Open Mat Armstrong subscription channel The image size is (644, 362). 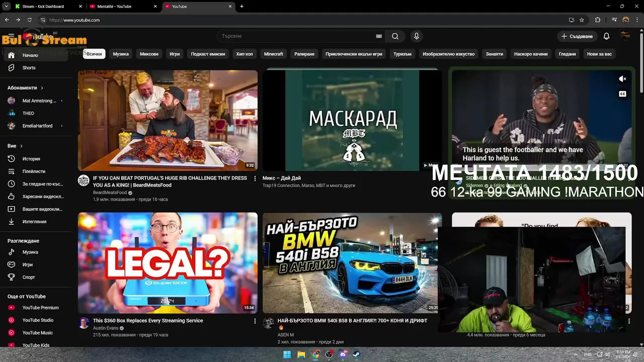coord(35,101)
